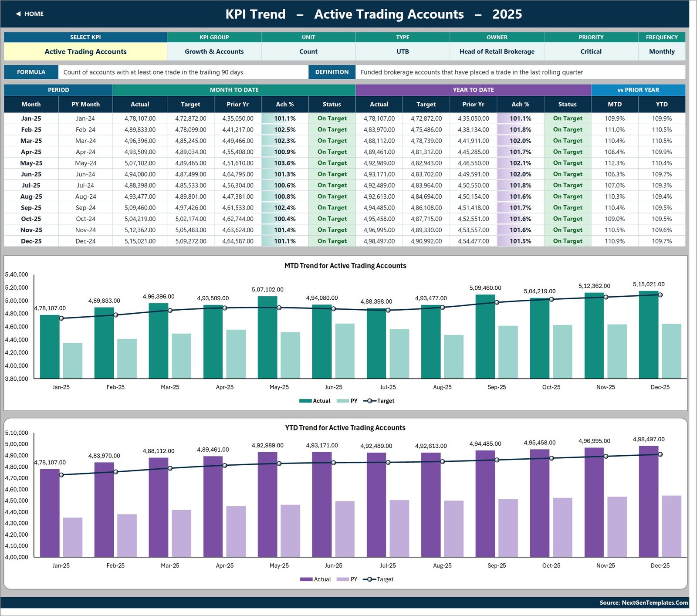Click the YEAR TO DATE section header
697x616 pixels.
473,90
